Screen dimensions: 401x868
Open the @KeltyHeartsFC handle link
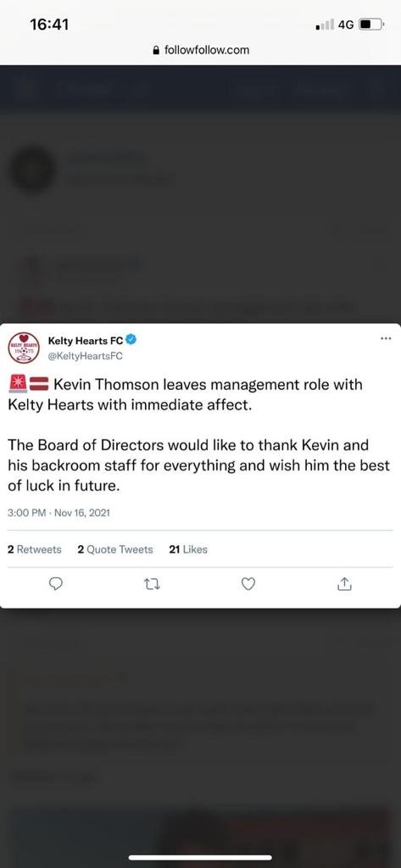tap(86, 356)
